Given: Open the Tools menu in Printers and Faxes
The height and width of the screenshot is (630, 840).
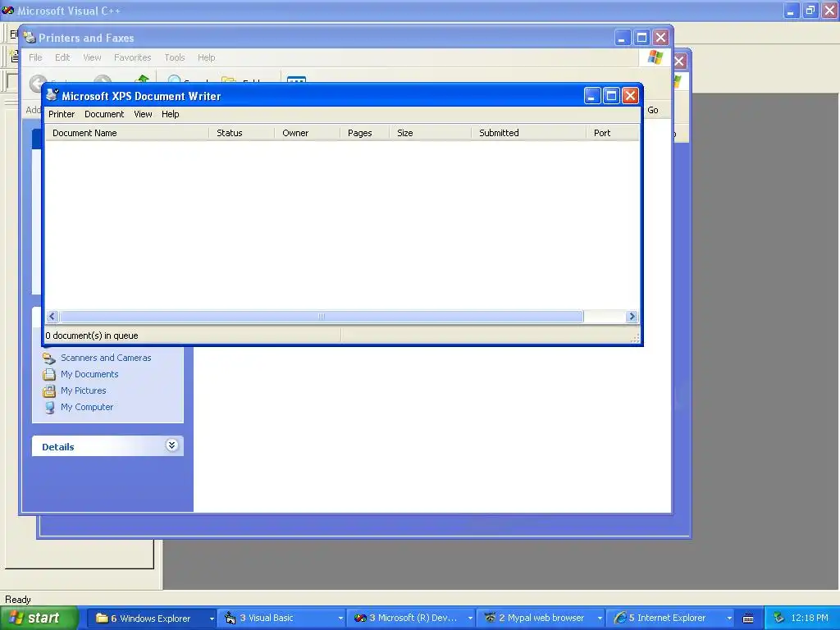Looking at the screenshot, I should (174, 57).
